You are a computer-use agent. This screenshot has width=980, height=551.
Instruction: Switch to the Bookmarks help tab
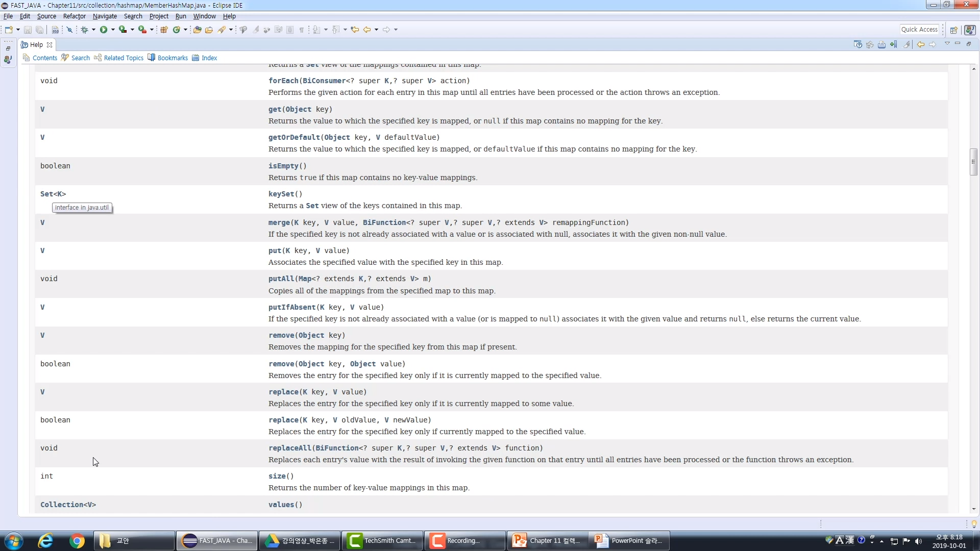(172, 58)
